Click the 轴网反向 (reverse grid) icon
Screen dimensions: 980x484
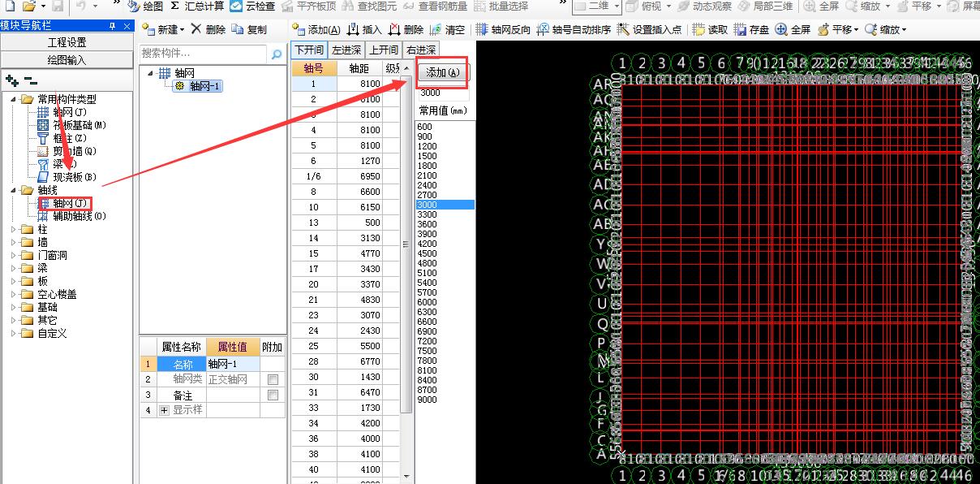482,30
